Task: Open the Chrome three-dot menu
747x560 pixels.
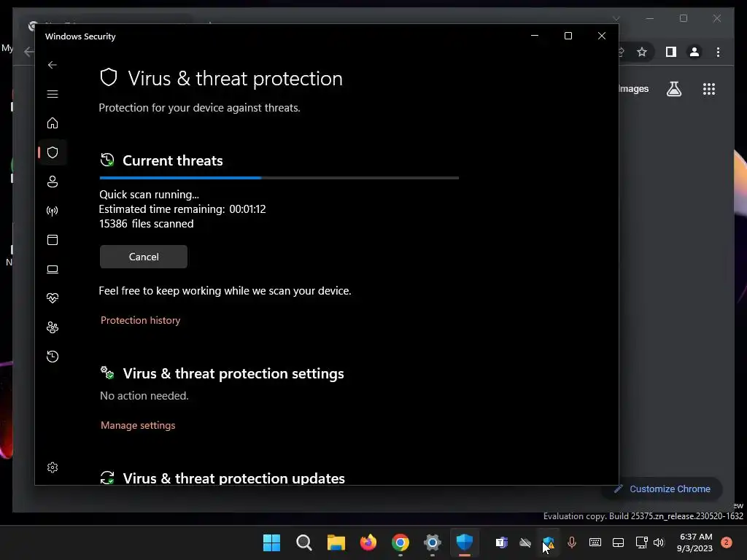Action: pyautogui.click(x=718, y=52)
